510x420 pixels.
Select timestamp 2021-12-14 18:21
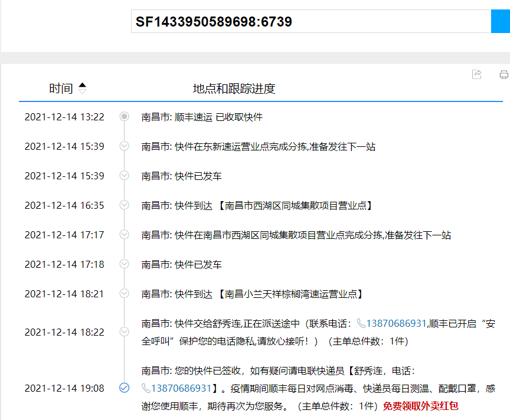[x=64, y=294]
